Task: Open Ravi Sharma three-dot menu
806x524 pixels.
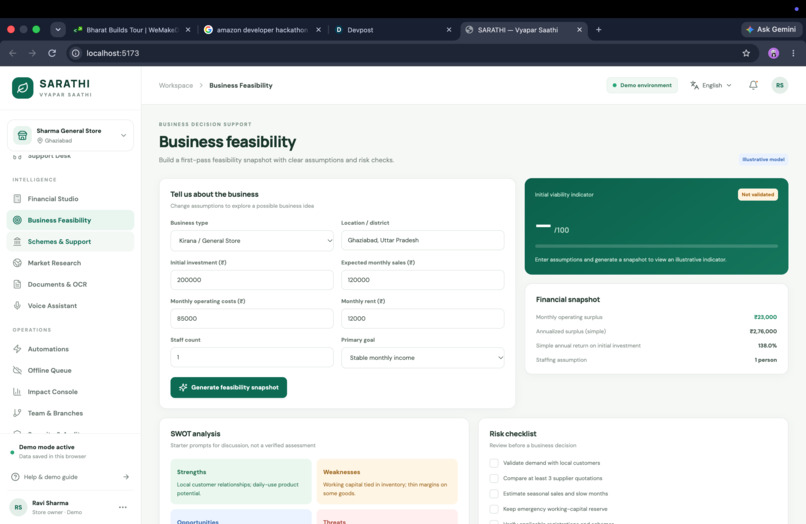Action: coord(122,507)
